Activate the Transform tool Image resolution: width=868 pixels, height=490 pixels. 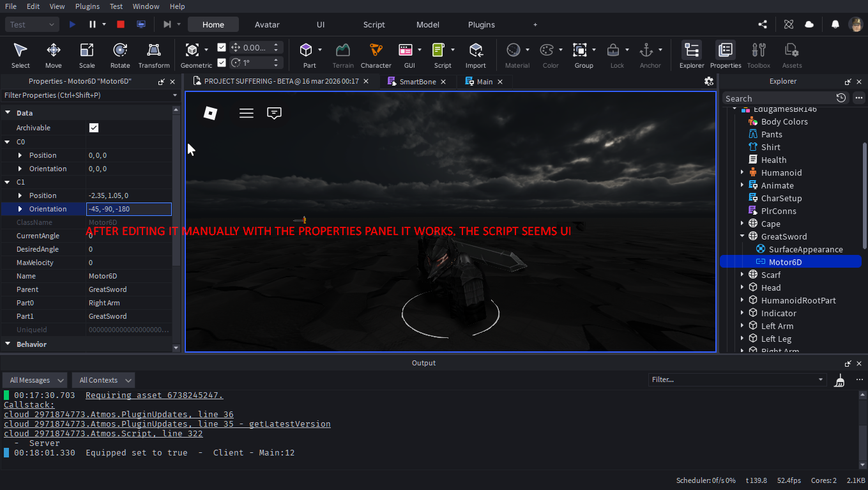coord(154,56)
